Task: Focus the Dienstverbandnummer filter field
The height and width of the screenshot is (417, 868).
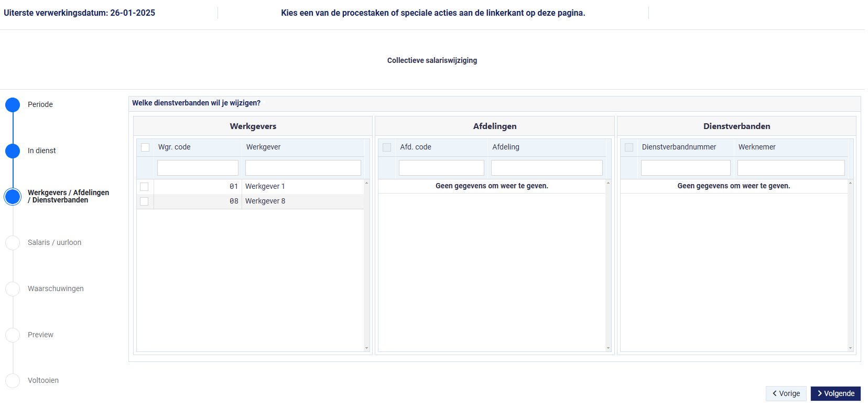Action: pos(686,168)
